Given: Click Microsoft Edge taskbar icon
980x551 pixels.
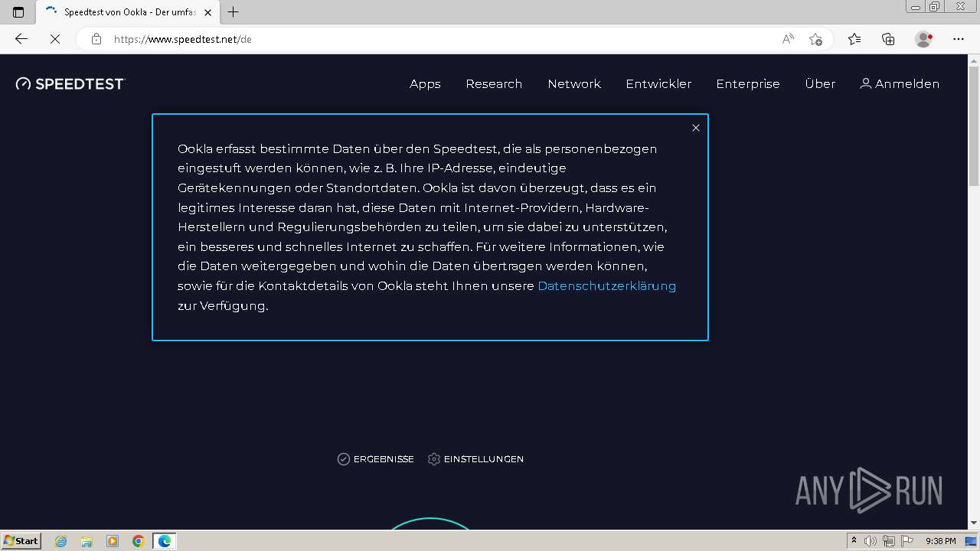Looking at the screenshot, I should (x=165, y=541).
